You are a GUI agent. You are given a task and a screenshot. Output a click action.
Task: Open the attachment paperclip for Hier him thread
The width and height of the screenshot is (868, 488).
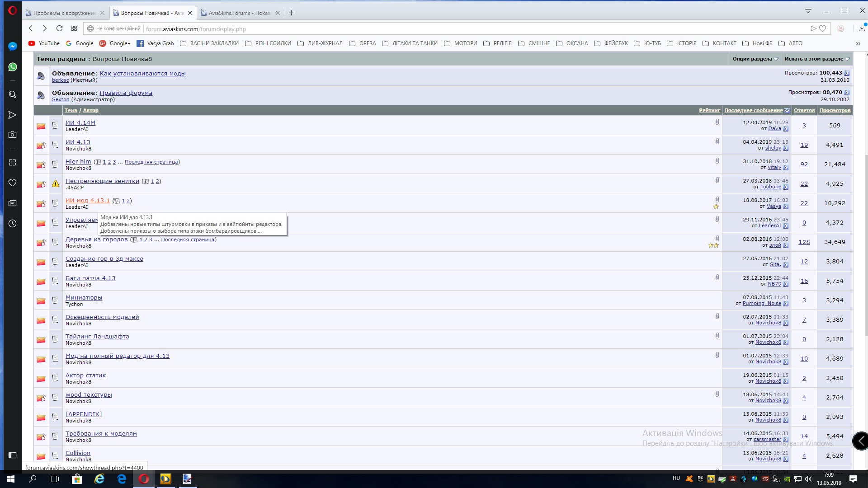[717, 161]
